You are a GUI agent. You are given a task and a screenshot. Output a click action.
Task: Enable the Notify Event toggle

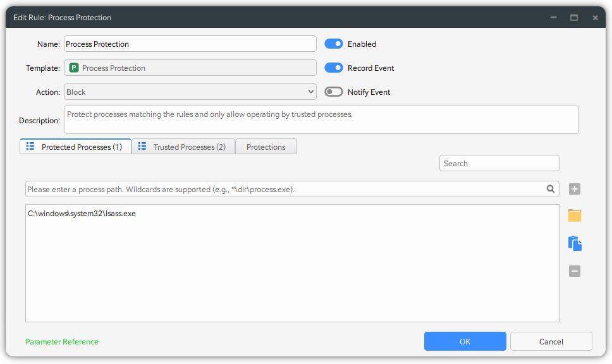pos(333,92)
